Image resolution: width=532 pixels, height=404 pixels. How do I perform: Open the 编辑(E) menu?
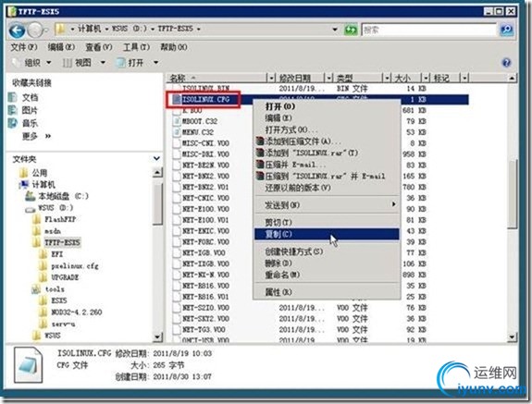point(61,47)
